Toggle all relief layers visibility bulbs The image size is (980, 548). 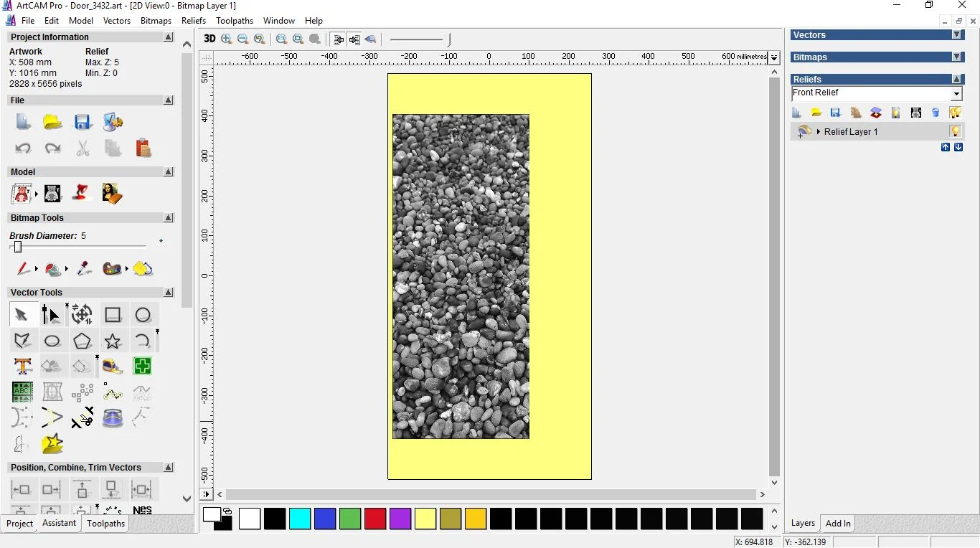click(x=955, y=113)
